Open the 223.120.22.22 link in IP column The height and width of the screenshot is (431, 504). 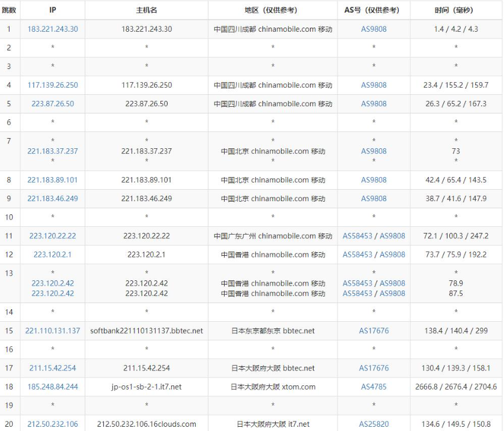tap(52, 236)
